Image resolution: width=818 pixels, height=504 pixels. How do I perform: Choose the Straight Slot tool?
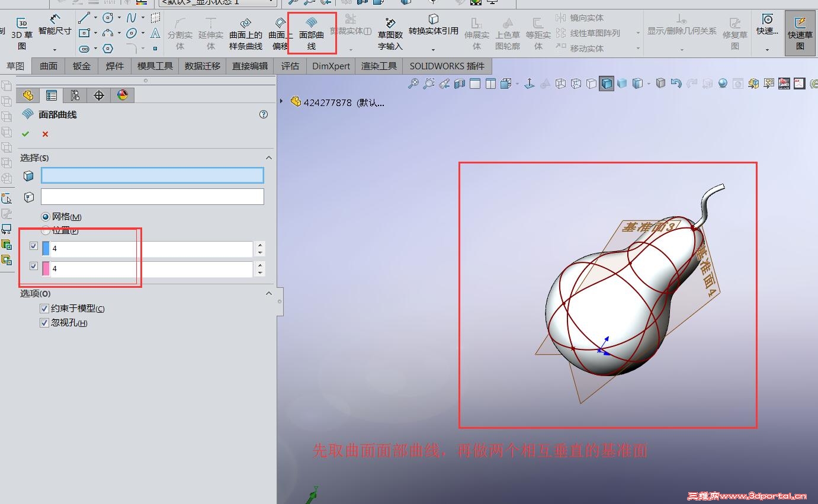84,49
